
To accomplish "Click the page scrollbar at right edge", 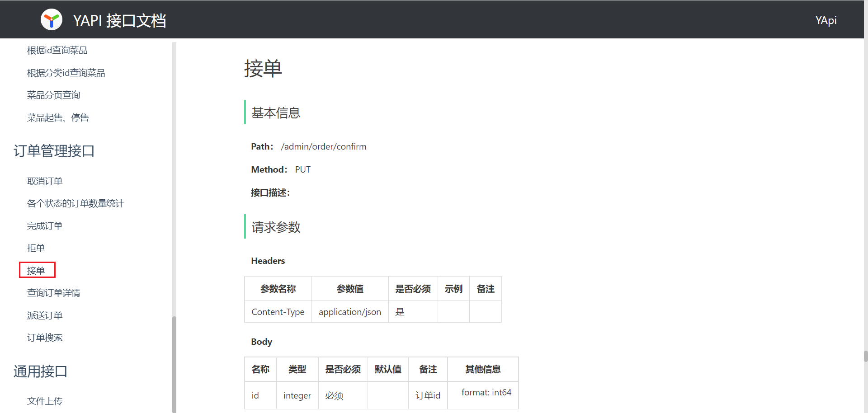I will pos(865,356).
